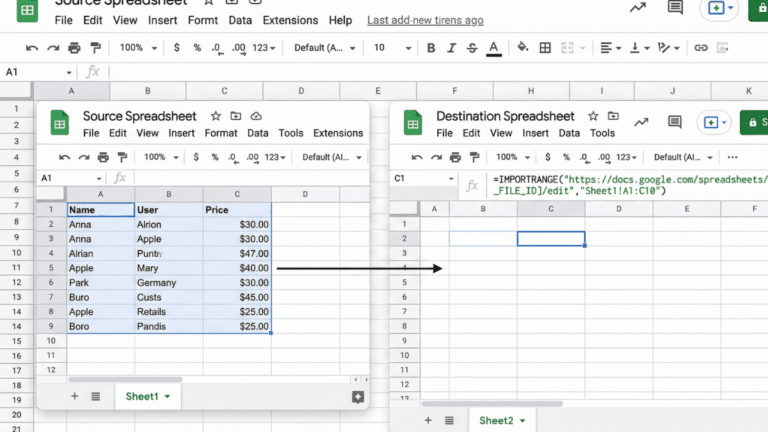Open text rotation dropdown
The width and height of the screenshot is (768, 432).
coord(669,48)
